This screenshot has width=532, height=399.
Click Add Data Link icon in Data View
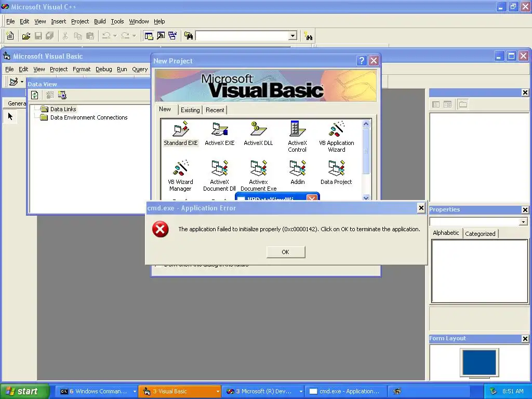[x=50, y=95]
